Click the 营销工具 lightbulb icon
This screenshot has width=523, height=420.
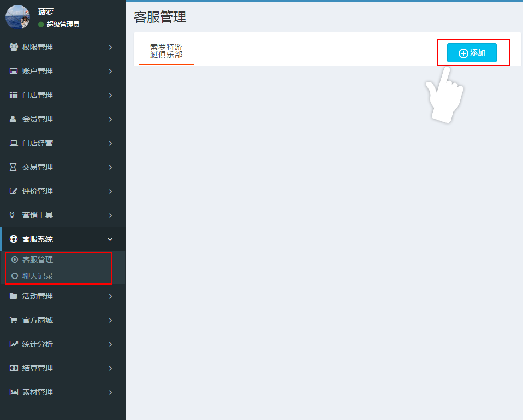pos(13,215)
